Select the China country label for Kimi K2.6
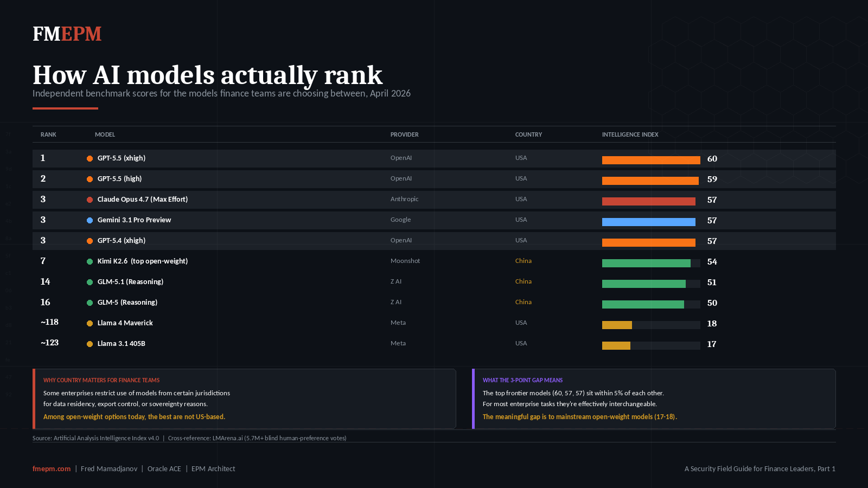Viewport: 868px width, 488px height. tap(523, 261)
